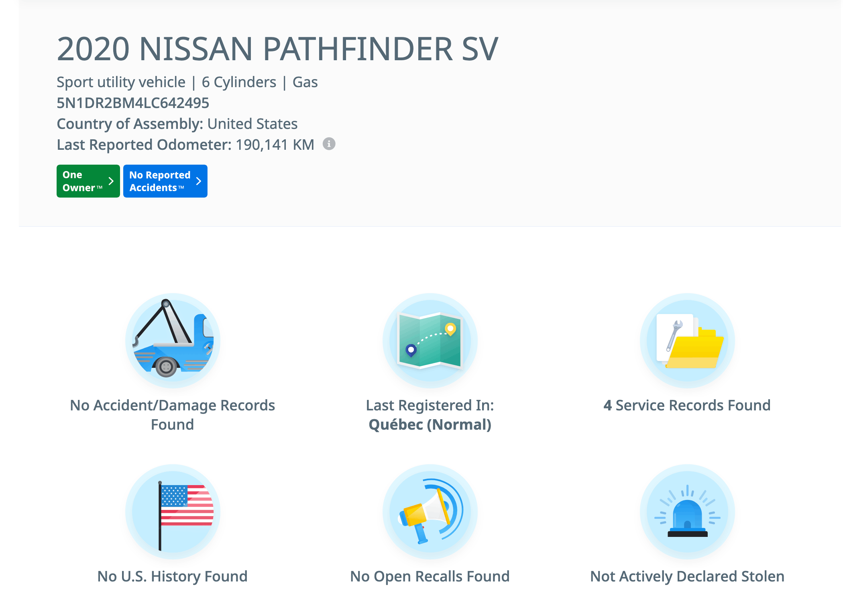Expand No Reported Accidents chevron arrow
The image size is (843, 616).
pyautogui.click(x=199, y=181)
